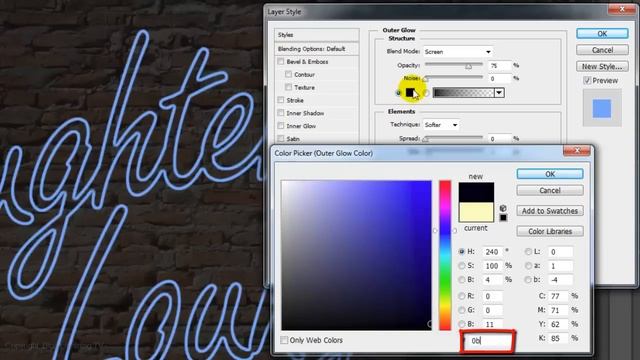Screen dimensions: 640x360
Task: Open Color Libraries
Action: (x=550, y=231)
